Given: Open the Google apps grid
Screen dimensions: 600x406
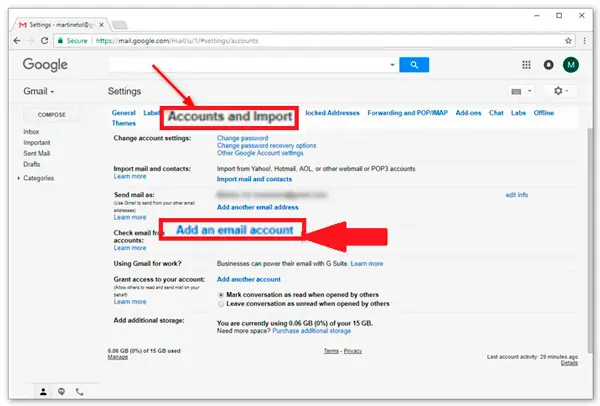Looking at the screenshot, I should (x=526, y=65).
